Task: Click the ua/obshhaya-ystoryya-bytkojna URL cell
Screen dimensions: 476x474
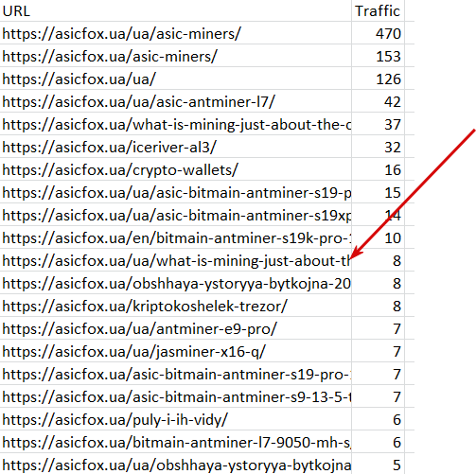Action: click(176, 464)
